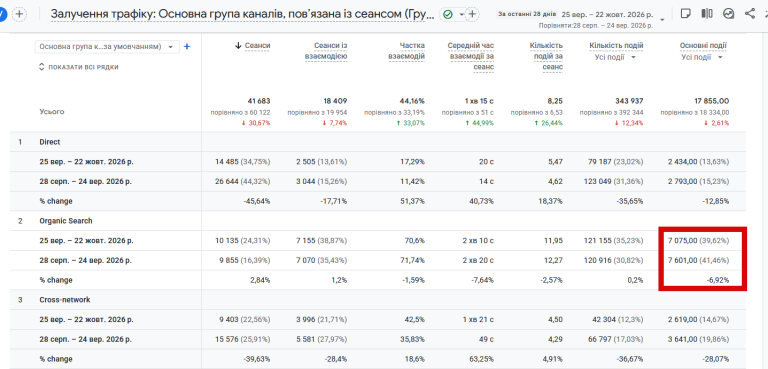Add a filter with the plus next to the status icon
This screenshot has width=768, height=369.
(472, 14)
